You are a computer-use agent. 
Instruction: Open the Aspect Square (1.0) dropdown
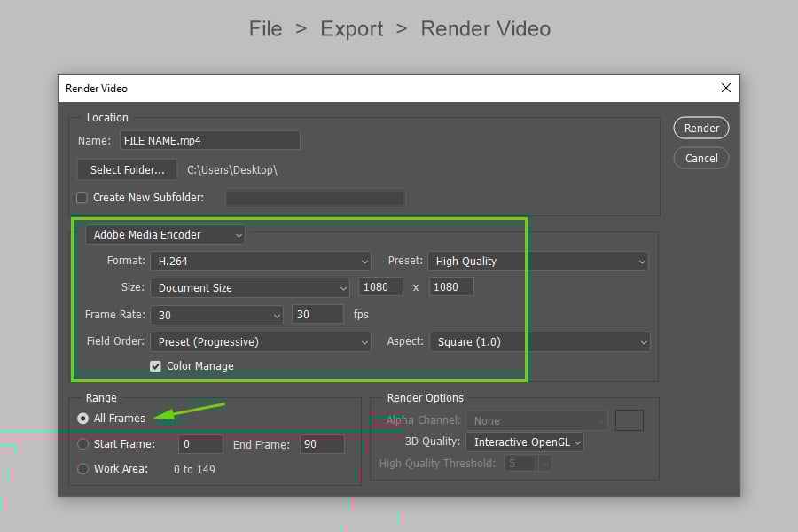(539, 341)
